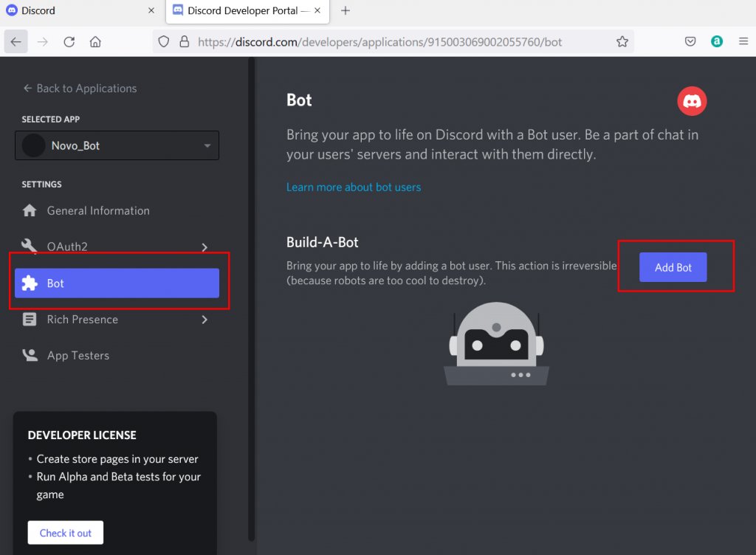Open the Pocket save icon
Image resolution: width=756 pixels, height=555 pixels.
(690, 42)
